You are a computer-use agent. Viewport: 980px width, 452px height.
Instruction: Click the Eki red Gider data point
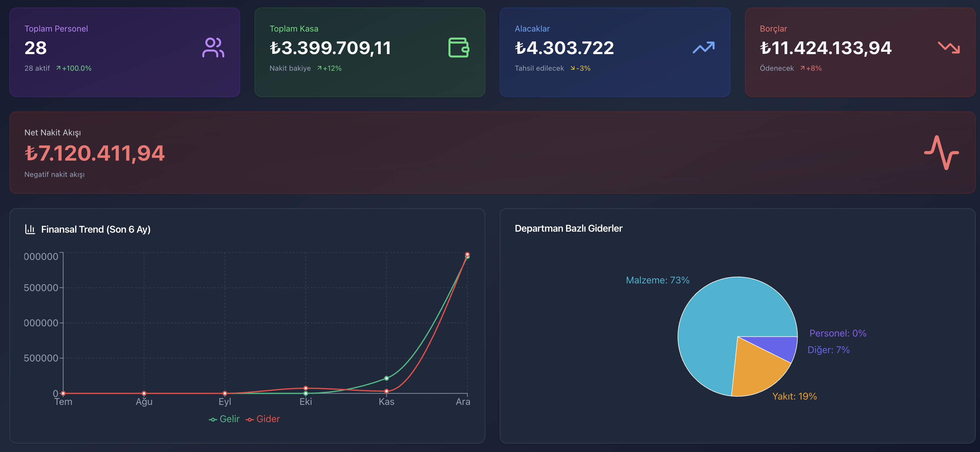(306, 388)
